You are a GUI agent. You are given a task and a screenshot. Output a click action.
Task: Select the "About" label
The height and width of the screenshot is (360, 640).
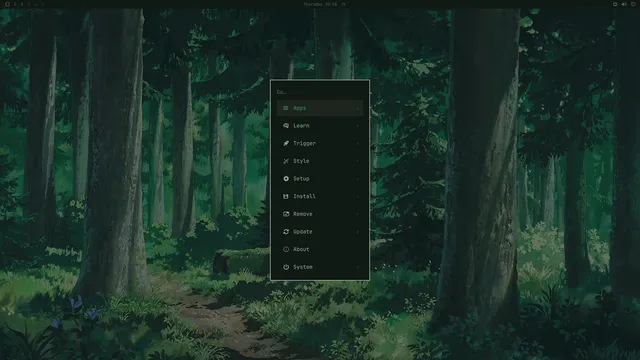[301, 249]
